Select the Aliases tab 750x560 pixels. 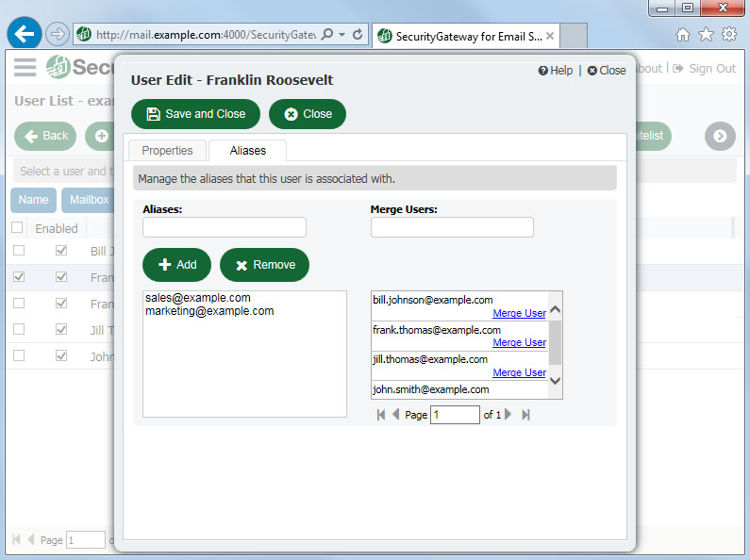coord(248,151)
